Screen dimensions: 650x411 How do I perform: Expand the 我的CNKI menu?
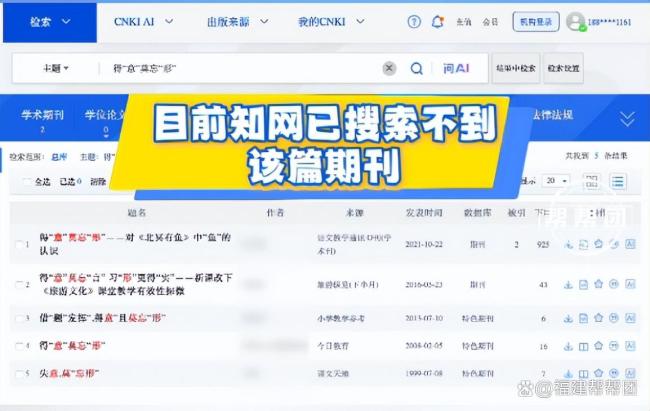331,22
